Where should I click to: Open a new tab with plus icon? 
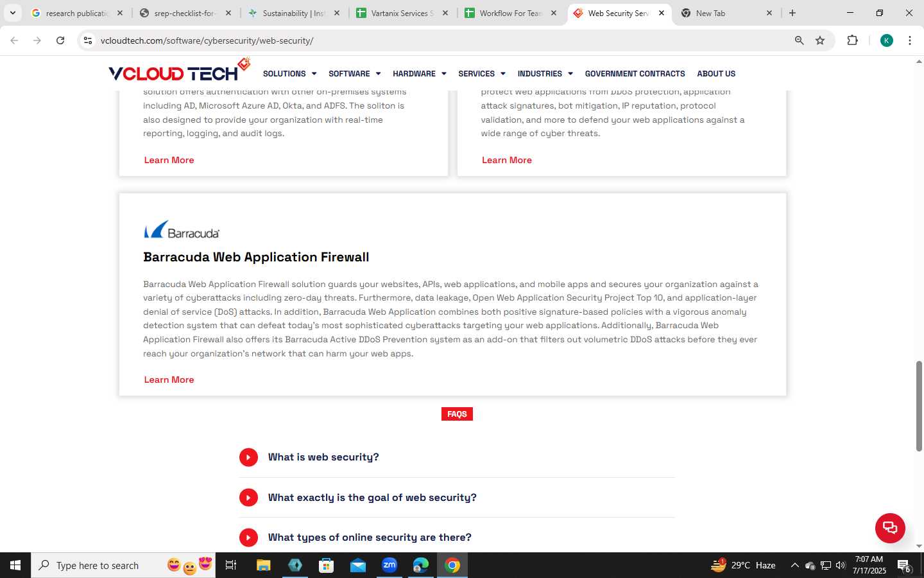pyautogui.click(x=792, y=13)
